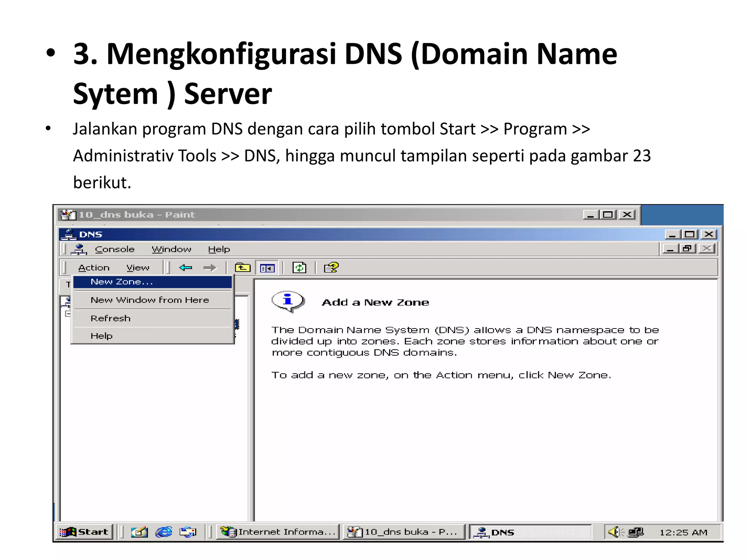Click the info balloon icon in Add a New Zone
The height and width of the screenshot is (560, 747).
288,302
